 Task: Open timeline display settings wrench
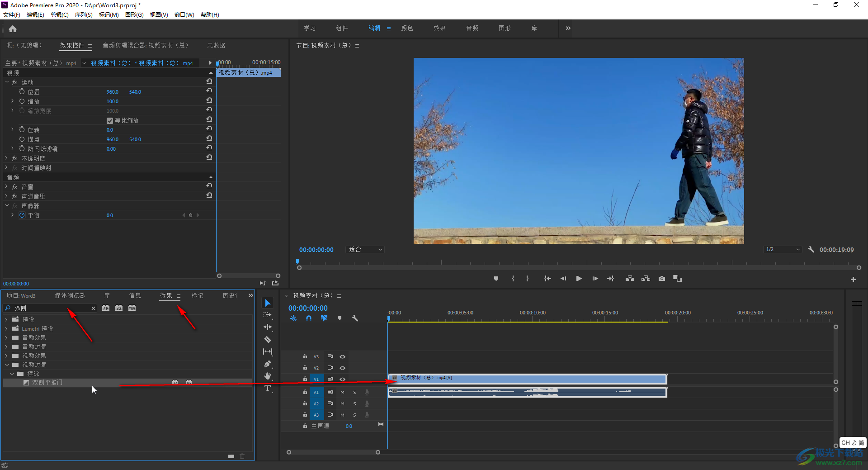[x=355, y=318]
